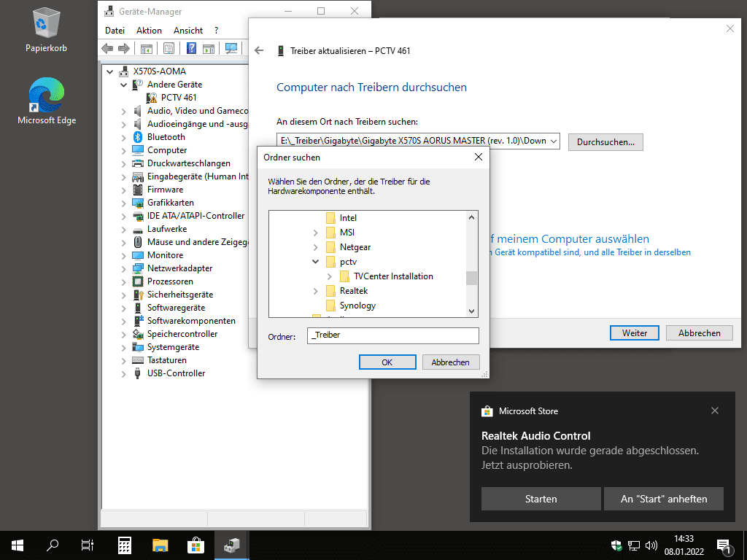Click Abbrechen in the driver update wizard
The image size is (747, 560).
point(700,332)
